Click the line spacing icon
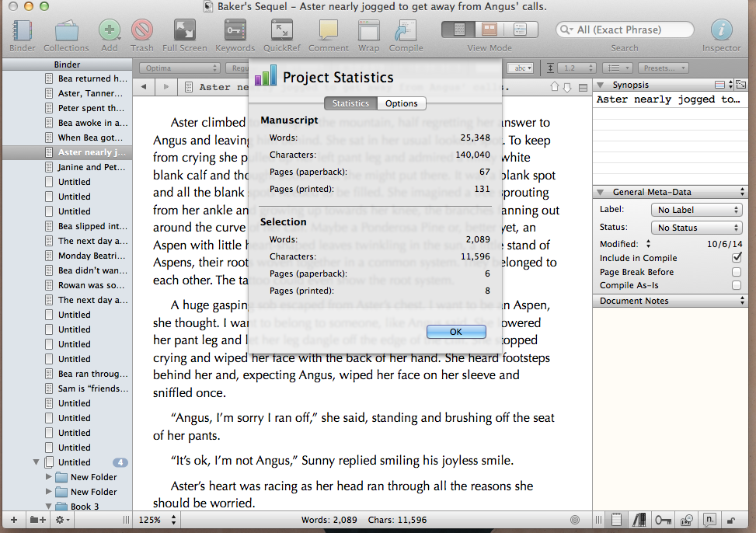Screen dimensions: 756x533 click(x=550, y=68)
